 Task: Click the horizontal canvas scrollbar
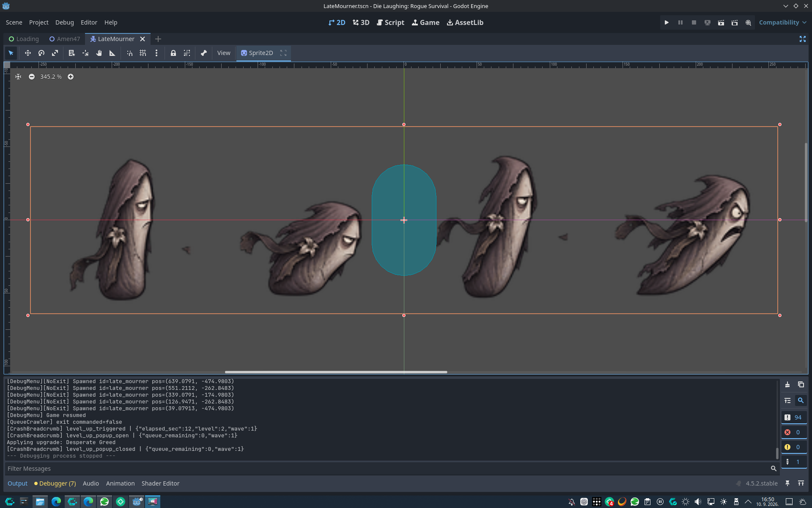[x=336, y=372]
